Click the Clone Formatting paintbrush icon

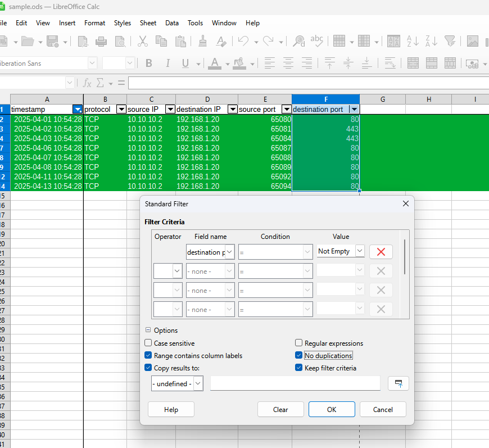click(203, 41)
